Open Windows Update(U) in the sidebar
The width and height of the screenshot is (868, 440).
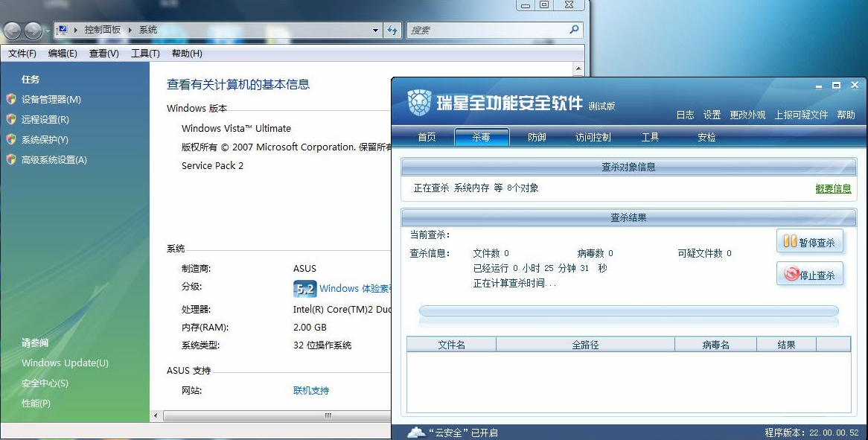pyautogui.click(x=65, y=363)
